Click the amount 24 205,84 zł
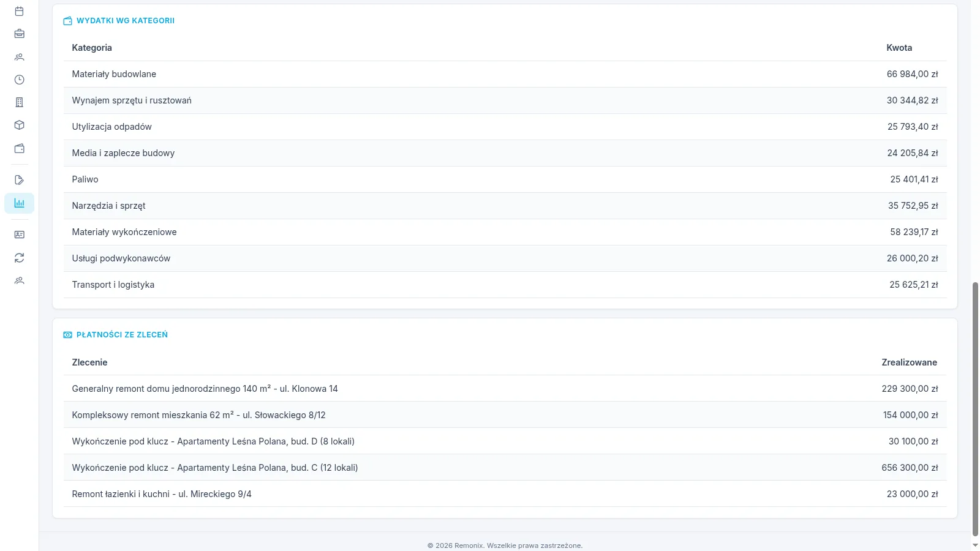Image resolution: width=980 pixels, height=551 pixels. tap(913, 153)
